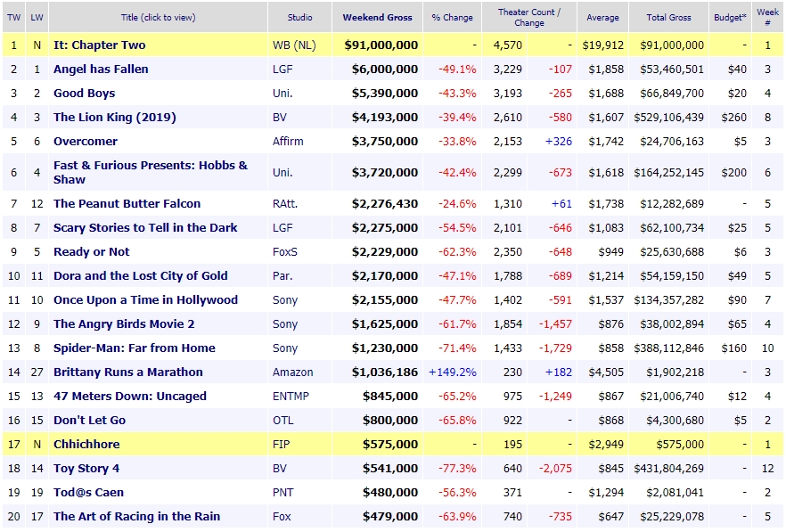Click the +149.2% change value
This screenshot has height=532, width=786.
coord(453,372)
